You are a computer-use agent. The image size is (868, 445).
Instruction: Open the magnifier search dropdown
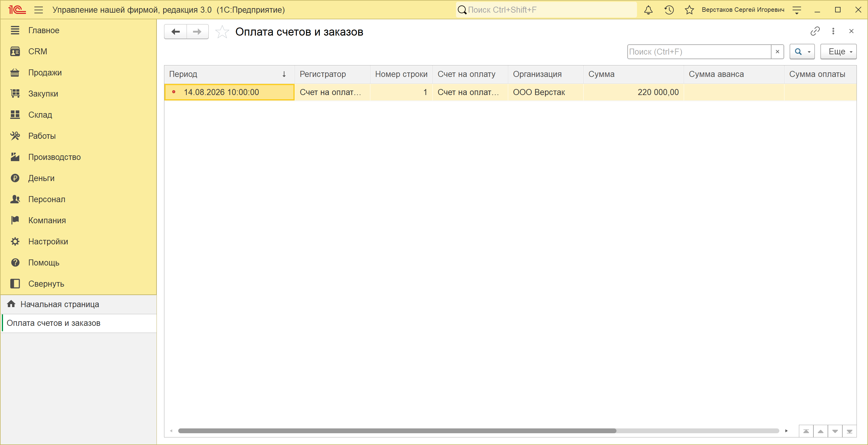click(802, 52)
